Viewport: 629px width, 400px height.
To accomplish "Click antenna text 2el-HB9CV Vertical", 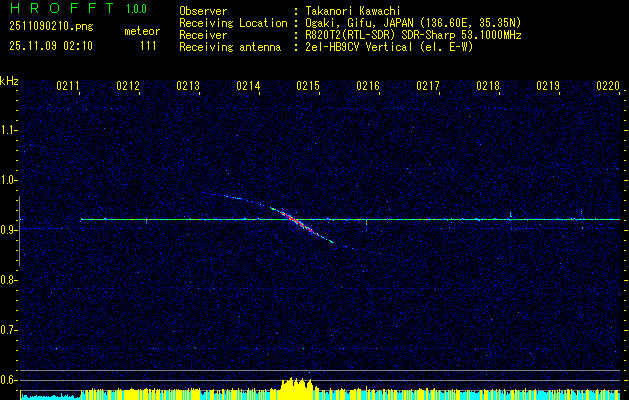I will coord(359,47).
